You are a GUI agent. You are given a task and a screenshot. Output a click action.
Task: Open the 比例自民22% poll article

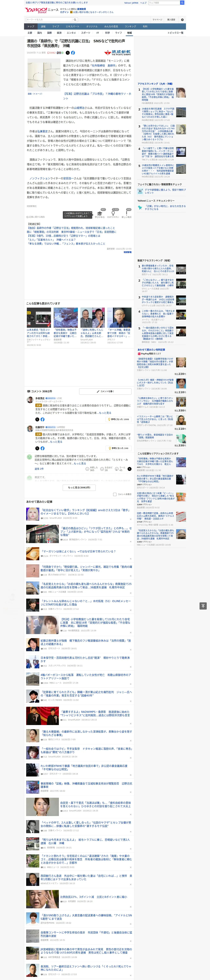pos(94,897)
